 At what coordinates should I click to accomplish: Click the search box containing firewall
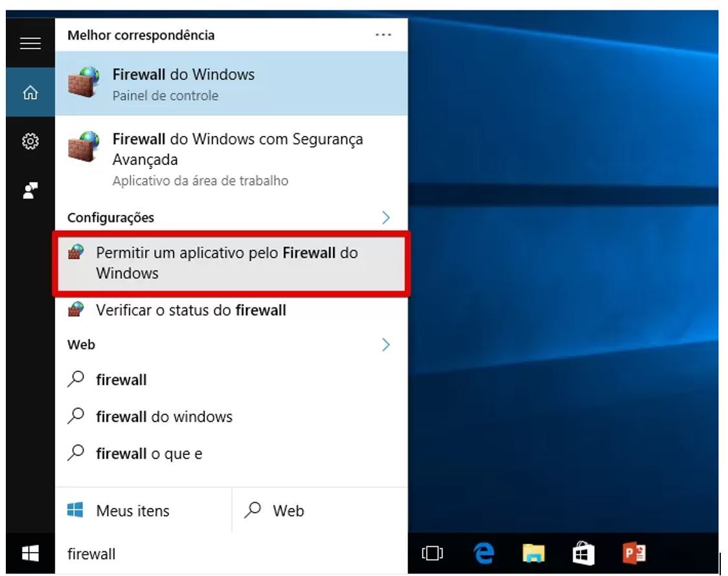pos(231,554)
